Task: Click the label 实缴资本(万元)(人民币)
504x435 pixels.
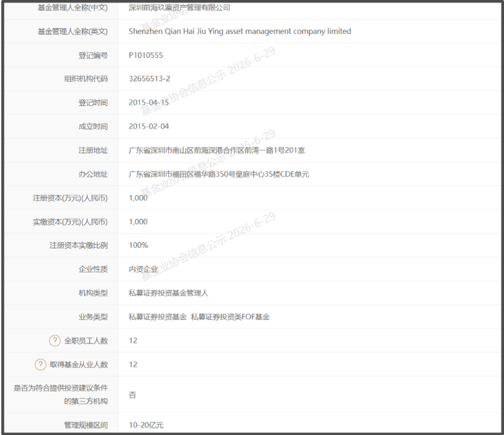Action: [x=70, y=222]
